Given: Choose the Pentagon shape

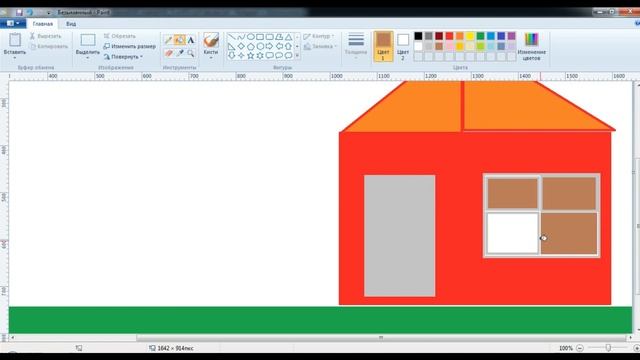Looking at the screenshot, I should (x=251, y=46).
